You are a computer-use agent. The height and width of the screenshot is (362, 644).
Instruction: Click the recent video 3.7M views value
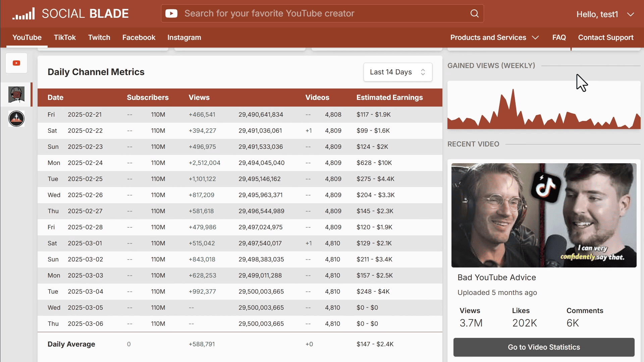coord(471,323)
